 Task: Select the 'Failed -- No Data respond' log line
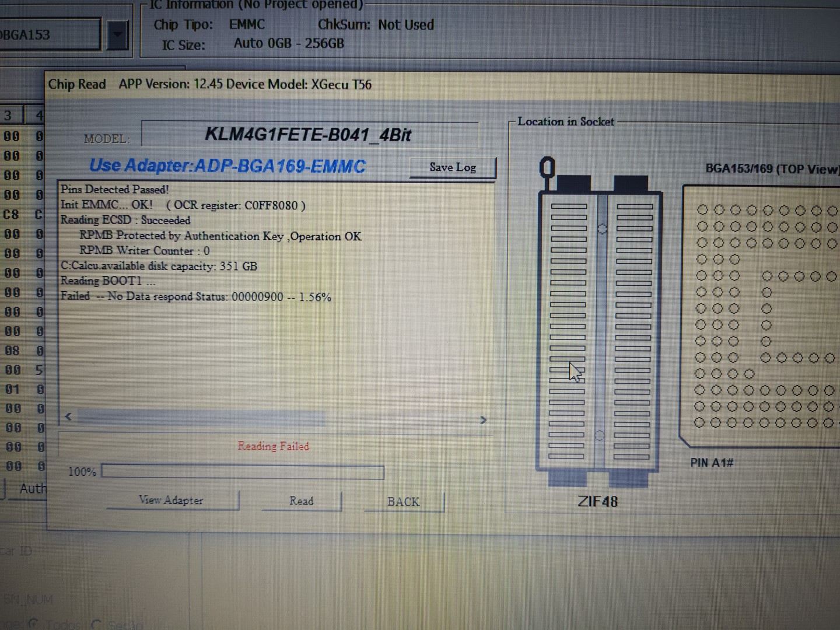click(195, 296)
